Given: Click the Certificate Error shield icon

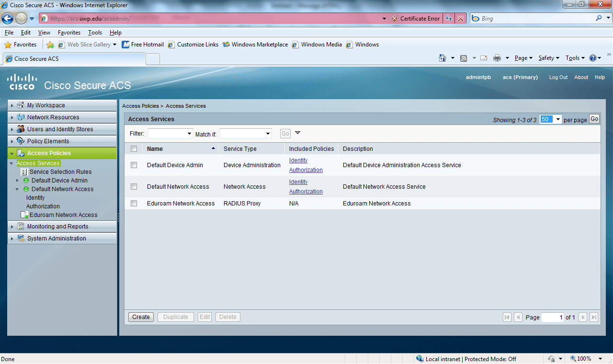Looking at the screenshot, I should point(395,19).
